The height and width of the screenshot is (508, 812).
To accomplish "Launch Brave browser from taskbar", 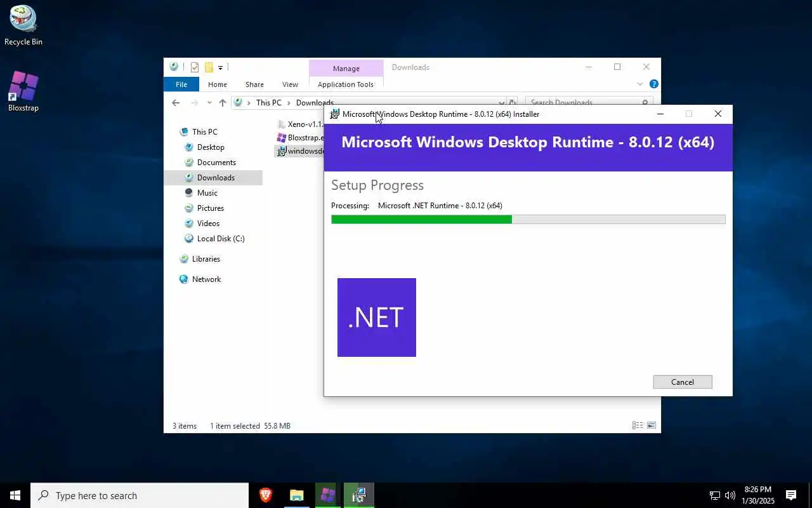I will pyautogui.click(x=266, y=495).
